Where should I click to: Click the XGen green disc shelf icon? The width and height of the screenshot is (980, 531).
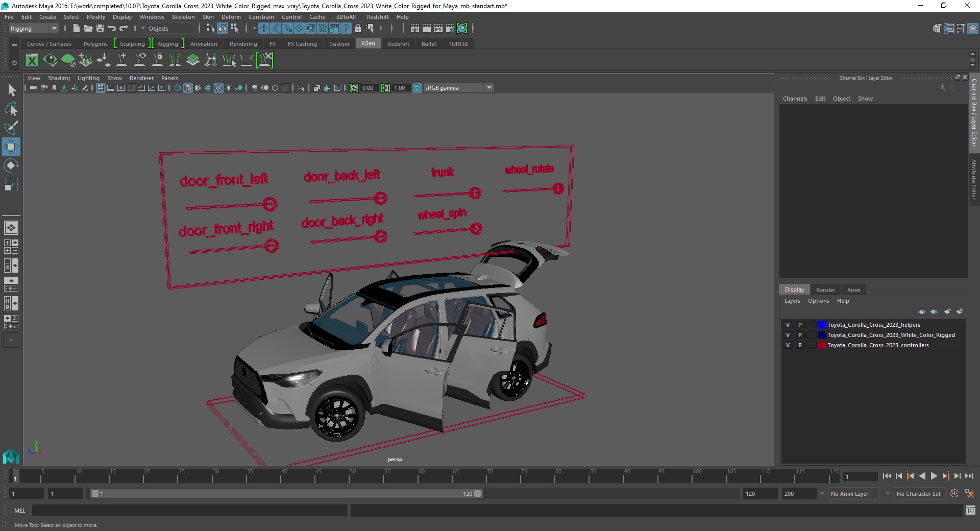click(x=68, y=60)
